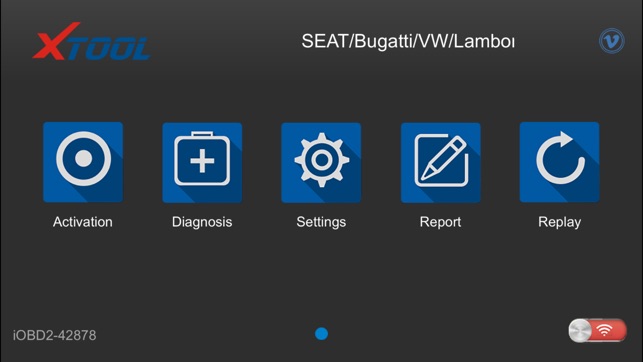
Task: Click the Activation text label
Action: (82, 222)
